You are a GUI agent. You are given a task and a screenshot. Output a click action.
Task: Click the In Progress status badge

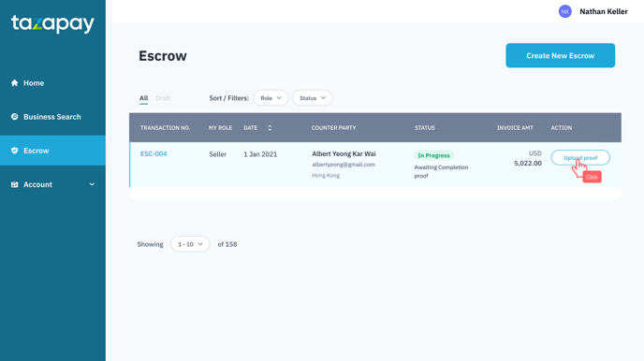[x=433, y=155]
